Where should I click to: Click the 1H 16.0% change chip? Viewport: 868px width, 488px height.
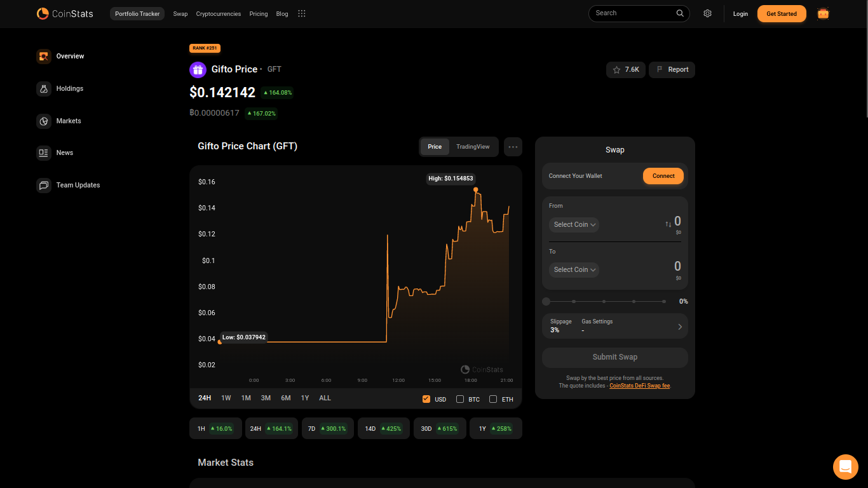[x=215, y=429]
